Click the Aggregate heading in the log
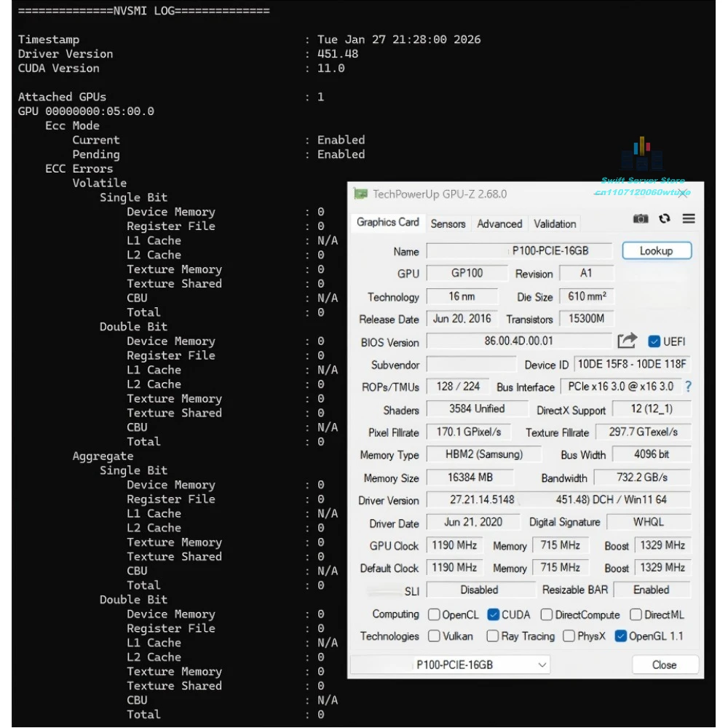Viewport: 728px width, 728px height. point(103,456)
